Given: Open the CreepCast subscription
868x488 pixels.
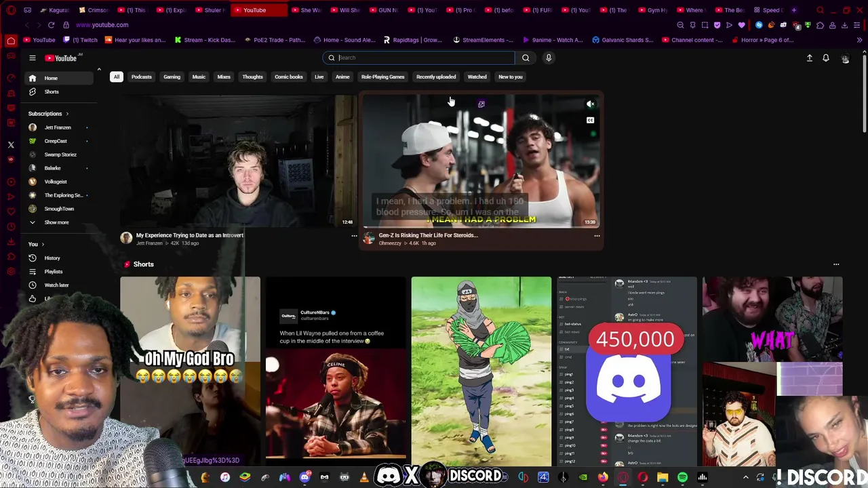Looking at the screenshot, I should tap(60, 141).
